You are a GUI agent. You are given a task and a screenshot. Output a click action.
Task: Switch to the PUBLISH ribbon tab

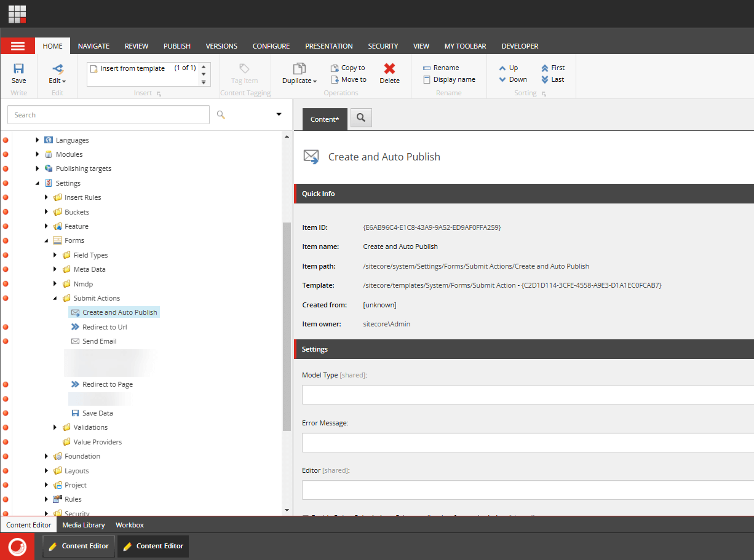pyautogui.click(x=177, y=46)
